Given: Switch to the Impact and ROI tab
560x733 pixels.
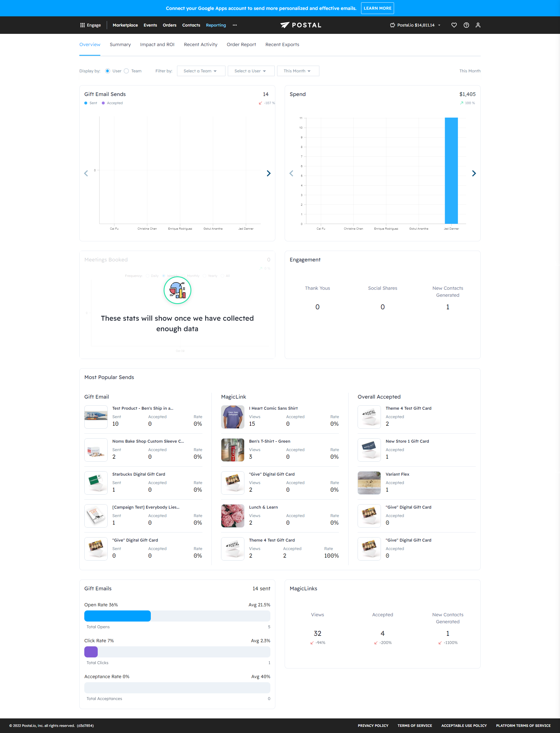Looking at the screenshot, I should (157, 45).
